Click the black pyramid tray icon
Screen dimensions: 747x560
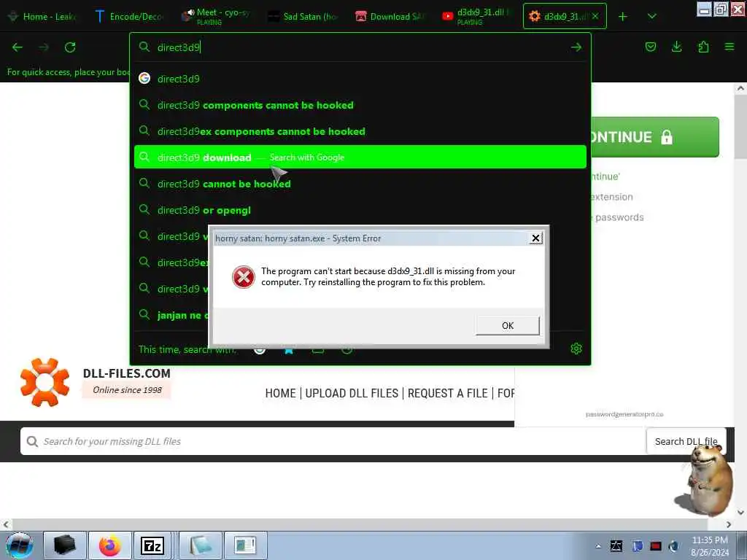point(616,546)
